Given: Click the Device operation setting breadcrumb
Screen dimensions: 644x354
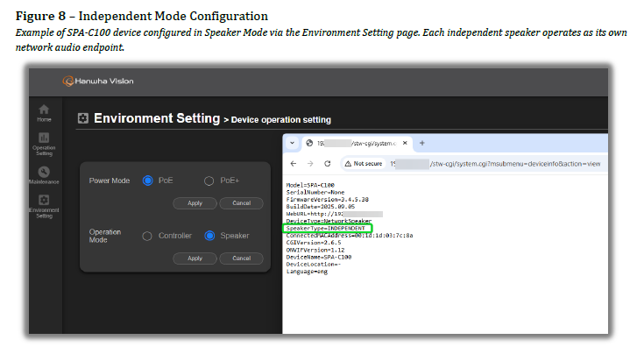Looking at the screenshot, I should click(281, 120).
